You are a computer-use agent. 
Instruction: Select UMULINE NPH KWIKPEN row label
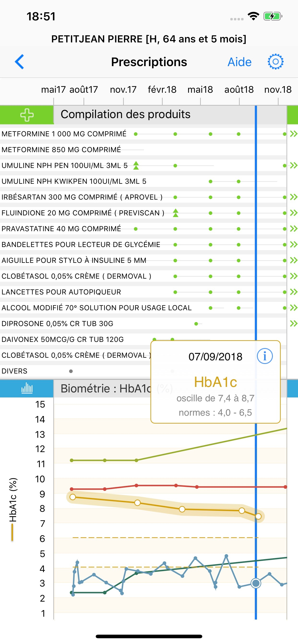(74, 182)
